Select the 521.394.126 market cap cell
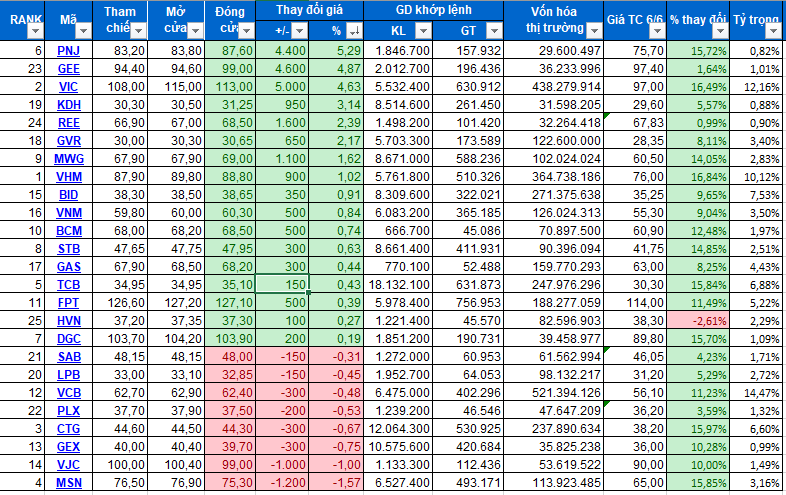The image size is (786, 495). 553,393
